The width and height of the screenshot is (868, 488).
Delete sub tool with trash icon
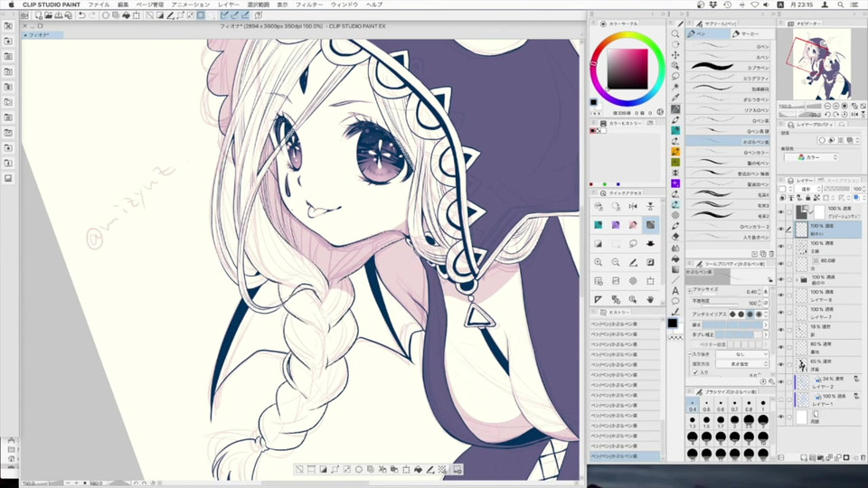click(x=771, y=253)
